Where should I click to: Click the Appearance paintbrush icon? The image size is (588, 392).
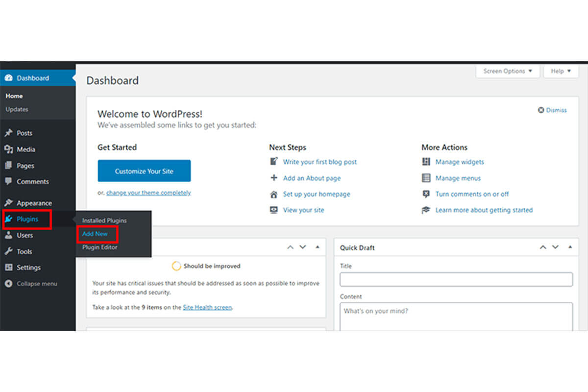(8, 203)
